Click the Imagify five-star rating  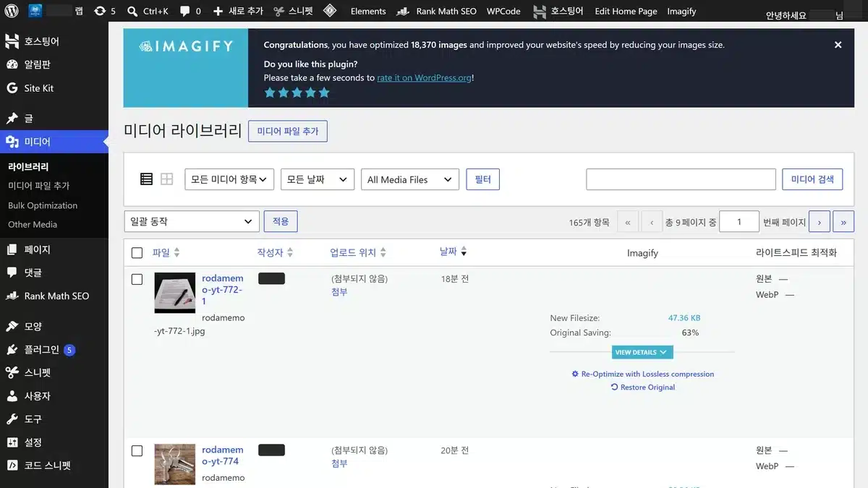click(x=297, y=93)
